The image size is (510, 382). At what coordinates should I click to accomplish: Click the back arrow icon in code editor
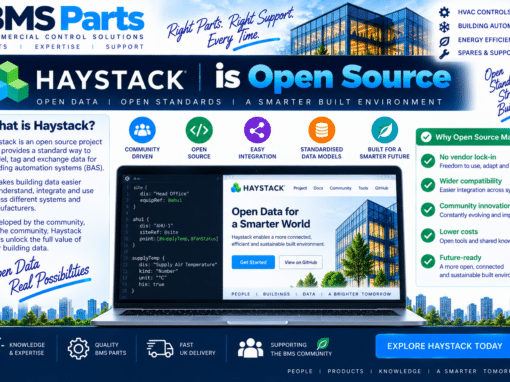[x=127, y=179]
